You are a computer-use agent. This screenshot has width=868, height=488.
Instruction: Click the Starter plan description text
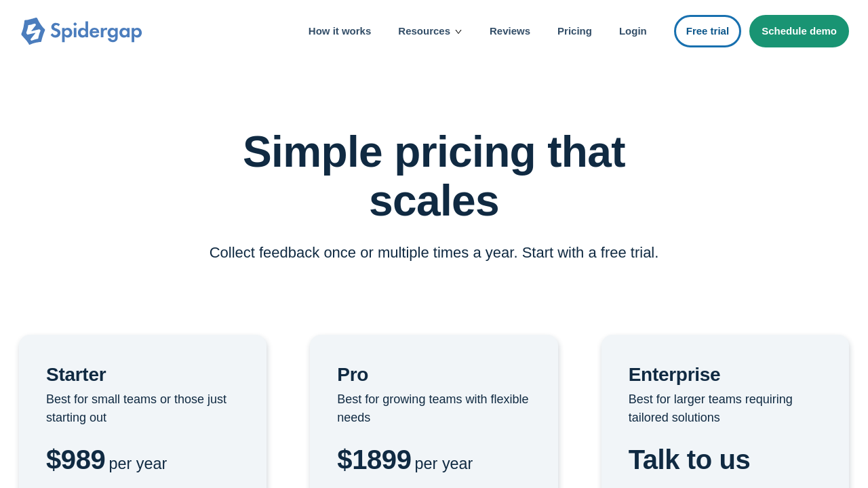pyautogui.click(x=136, y=408)
